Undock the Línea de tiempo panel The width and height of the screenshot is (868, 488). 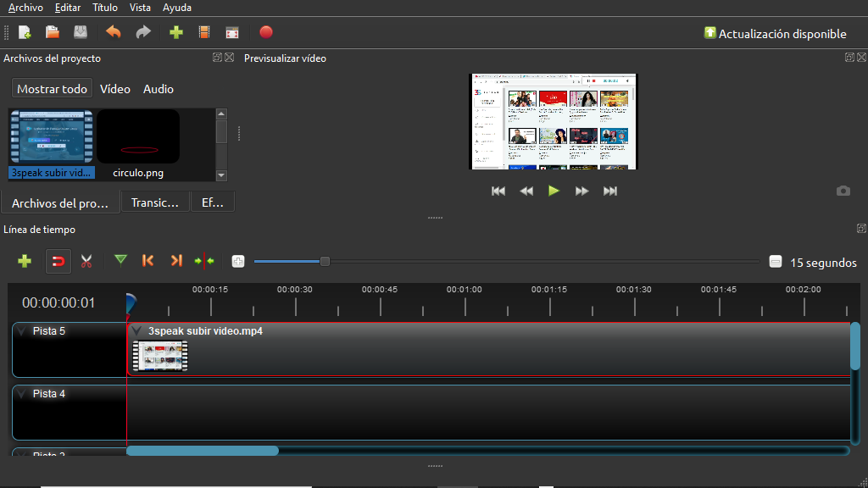pyautogui.click(x=861, y=229)
